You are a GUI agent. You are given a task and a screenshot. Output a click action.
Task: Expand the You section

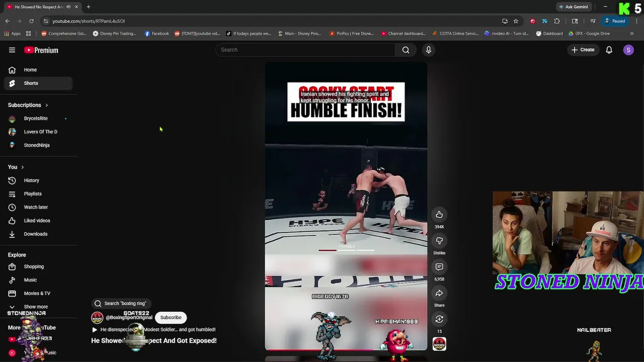click(16, 167)
